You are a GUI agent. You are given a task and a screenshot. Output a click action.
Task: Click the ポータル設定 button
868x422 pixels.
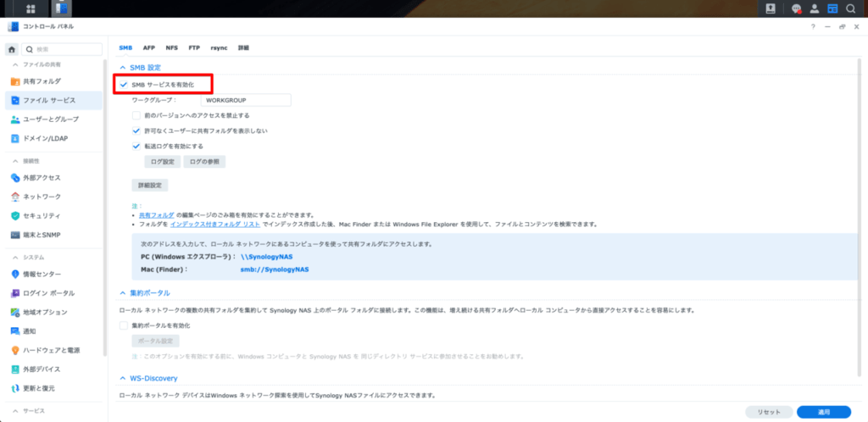pos(156,341)
